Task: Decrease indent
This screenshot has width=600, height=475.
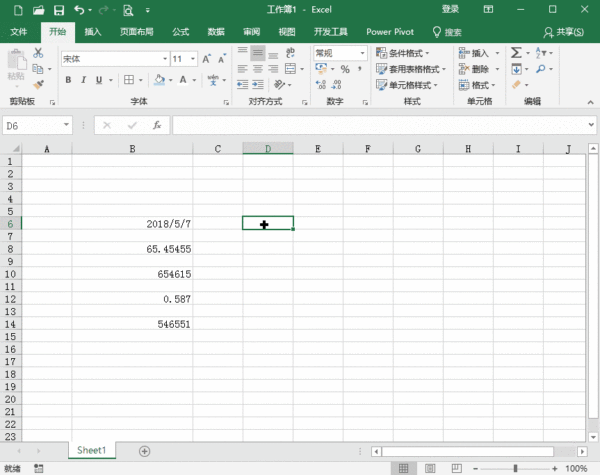Action: [243, 85]
